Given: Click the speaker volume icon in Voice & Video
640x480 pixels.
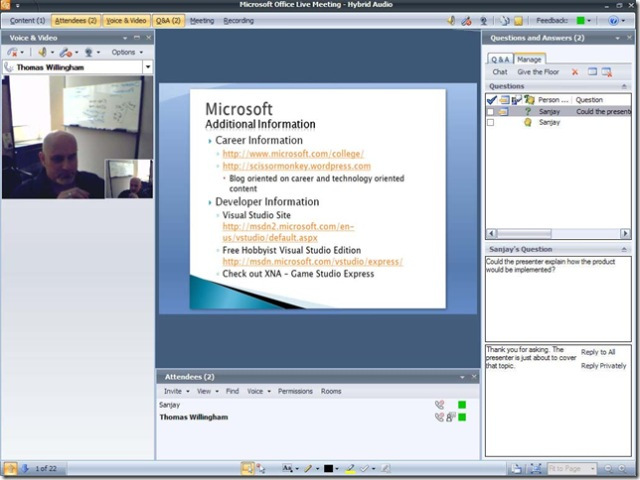Looking at the screenshot, I should coord(42,52).
